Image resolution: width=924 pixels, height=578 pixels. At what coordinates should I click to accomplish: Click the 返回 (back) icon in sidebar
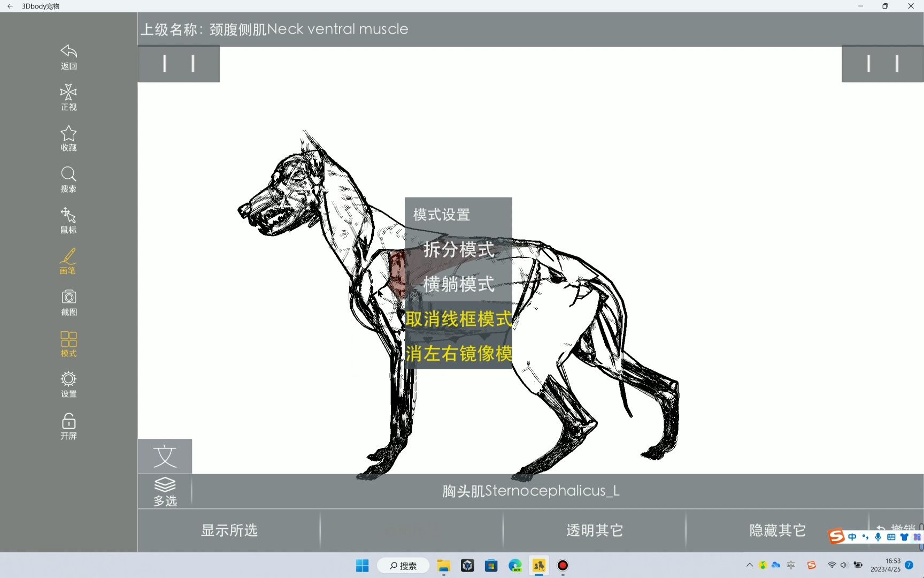coord(68,57)
